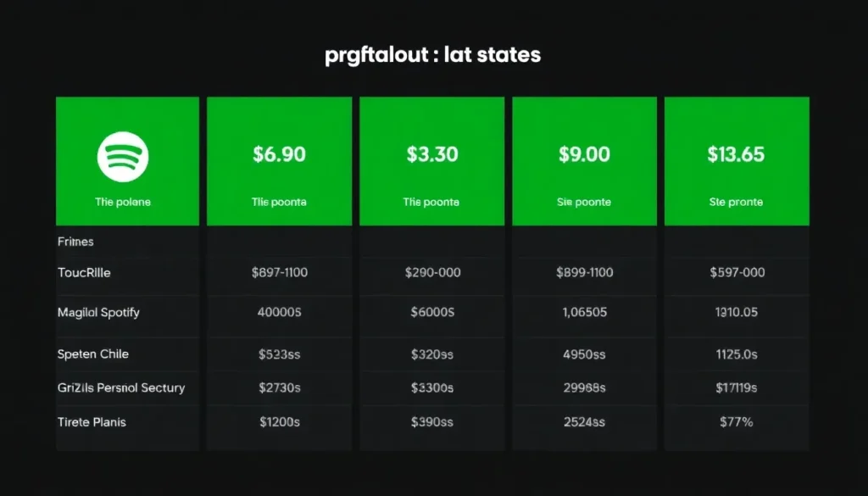The height and width of the screenshot is (496, 868).
Task: Choose the $9.00 plan card
Action: pyautogui.click(x=585, y=161)
